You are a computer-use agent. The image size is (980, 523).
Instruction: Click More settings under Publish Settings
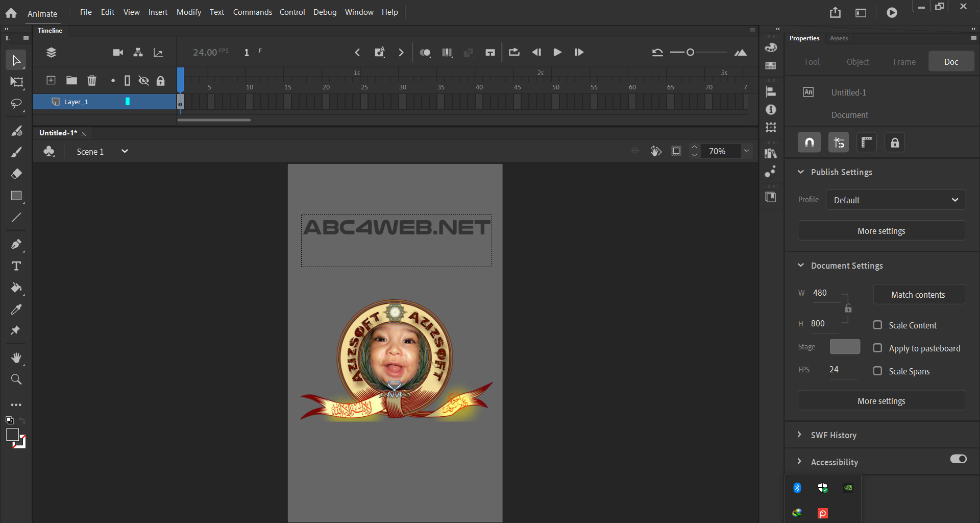881,231
